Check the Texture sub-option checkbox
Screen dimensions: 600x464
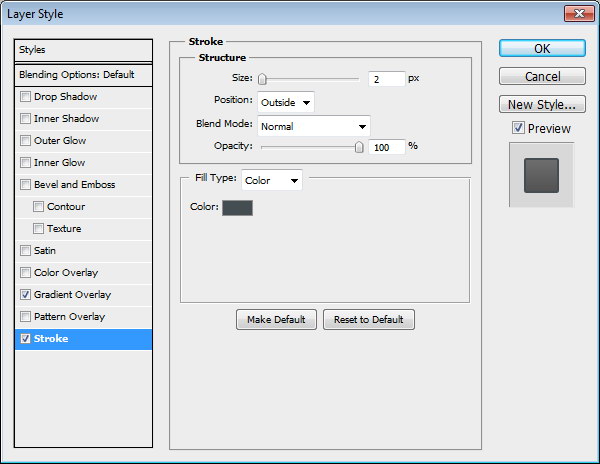pos(39,229)
